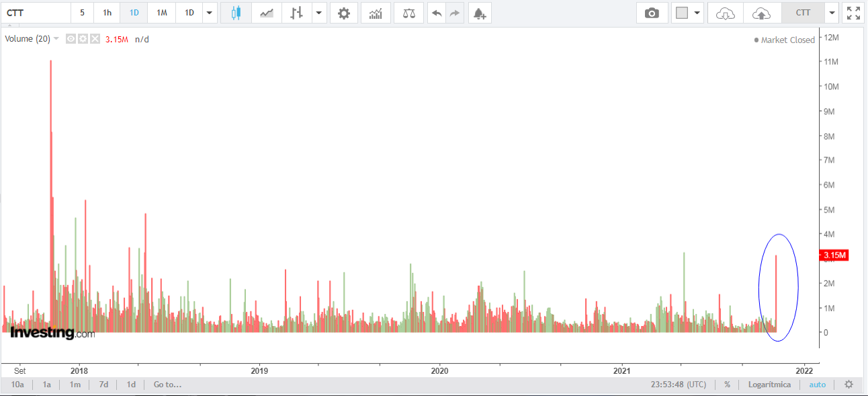Screen dimensions: 868x396
Task: Select the candlestick chart style icon
Action: (x=236, y=13)
